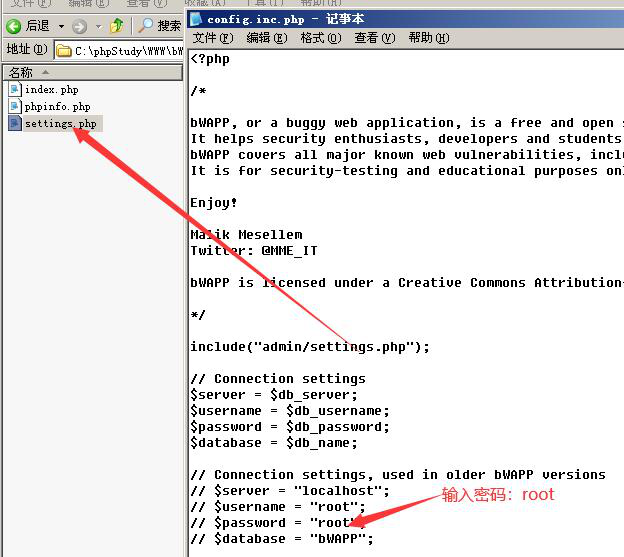Open Notepad 格式(O) menu

click(321, 38)
